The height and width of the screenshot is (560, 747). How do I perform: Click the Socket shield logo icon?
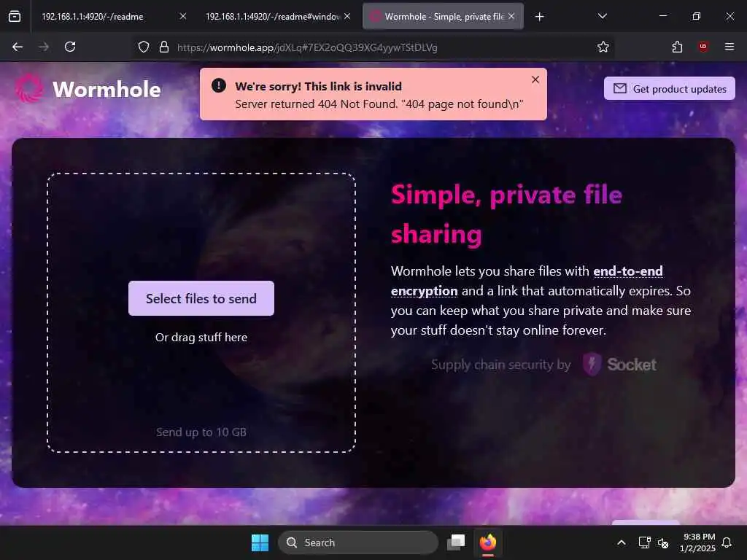(592, 365)
